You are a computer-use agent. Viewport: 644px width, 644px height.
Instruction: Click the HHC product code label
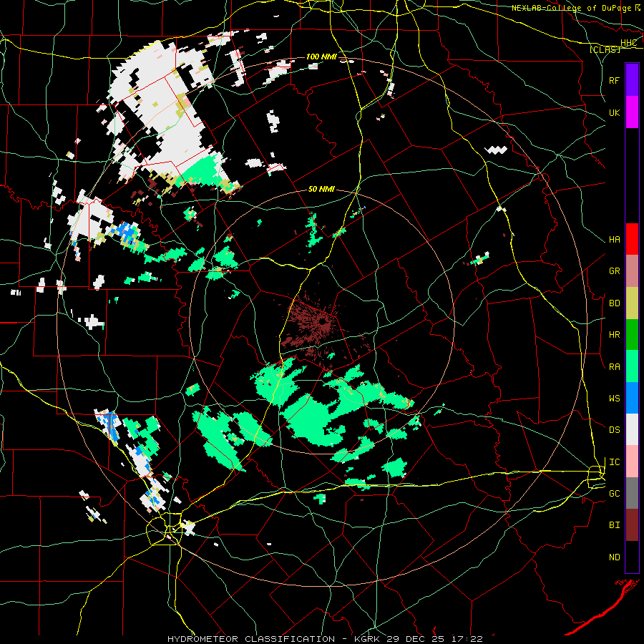tap(628, 43)
